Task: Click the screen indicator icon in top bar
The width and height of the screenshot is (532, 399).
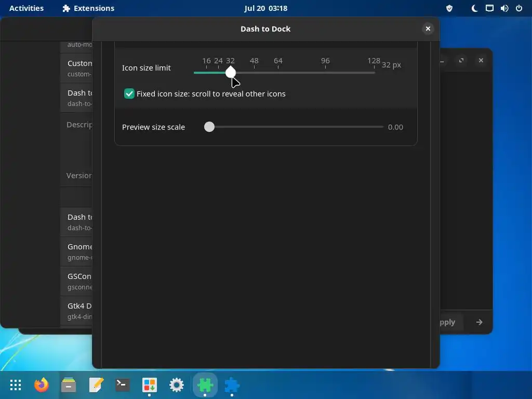Action: [x=489, y=8]
